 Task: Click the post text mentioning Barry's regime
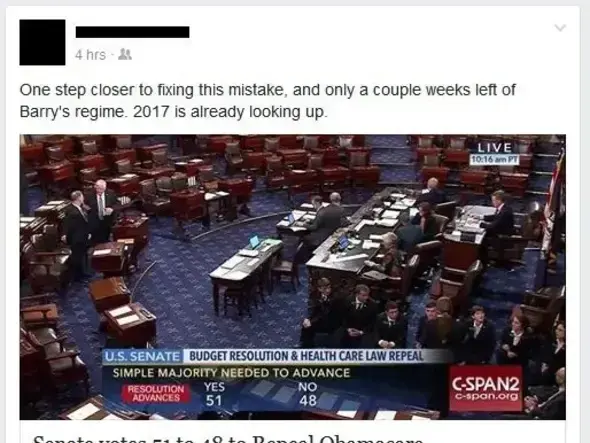tap(267, 101)
